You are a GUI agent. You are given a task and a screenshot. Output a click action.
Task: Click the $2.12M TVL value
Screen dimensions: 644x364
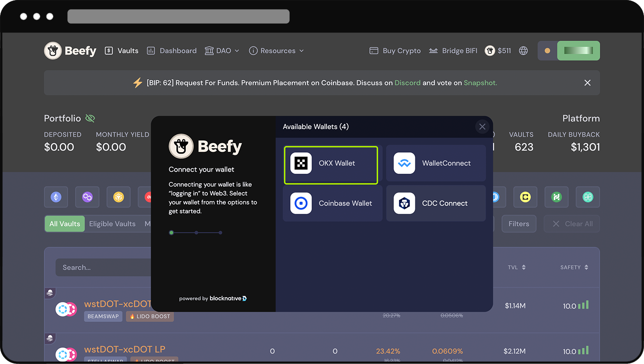pyautogui.click(x=514, y=351)
